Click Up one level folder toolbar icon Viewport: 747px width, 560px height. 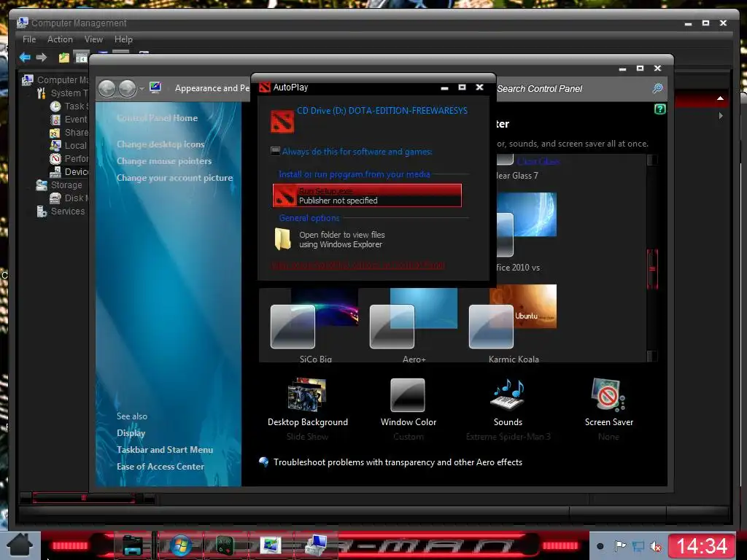pos(64,58)
